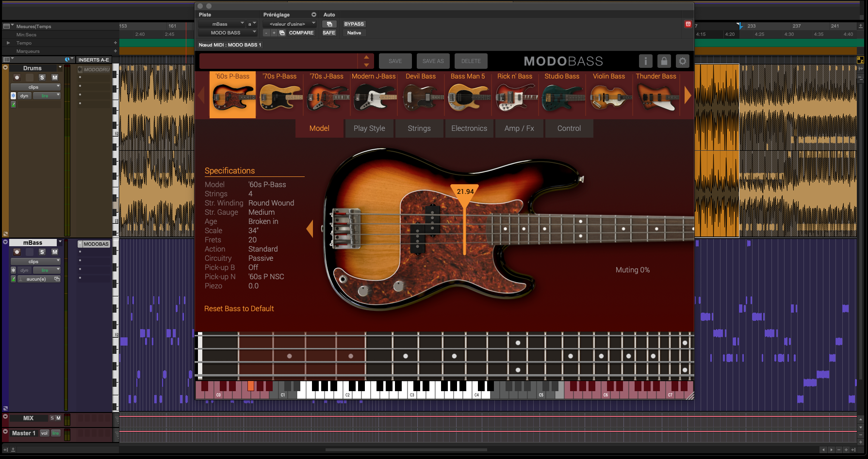
Task: Mute the Drums track
Action: point(55,78)
